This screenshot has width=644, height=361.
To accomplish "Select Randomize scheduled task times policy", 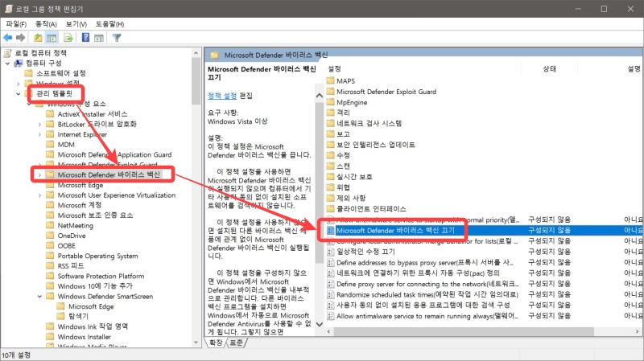I will point(427,294).
